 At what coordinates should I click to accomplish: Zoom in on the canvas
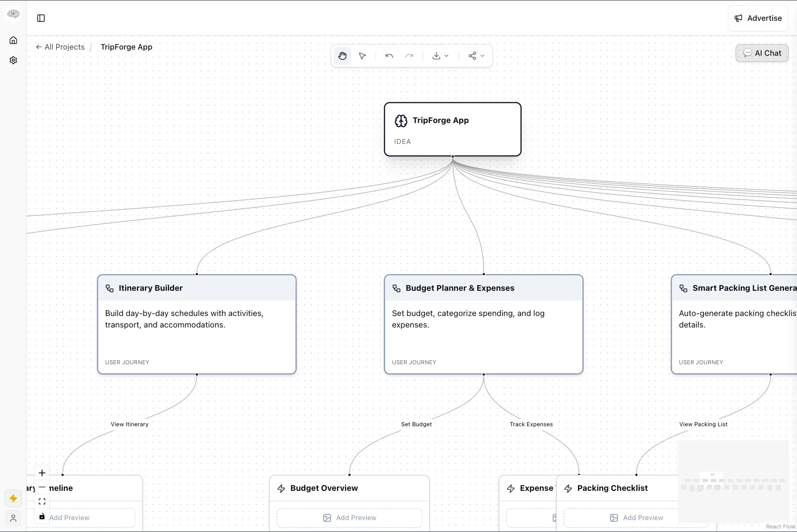42,473
